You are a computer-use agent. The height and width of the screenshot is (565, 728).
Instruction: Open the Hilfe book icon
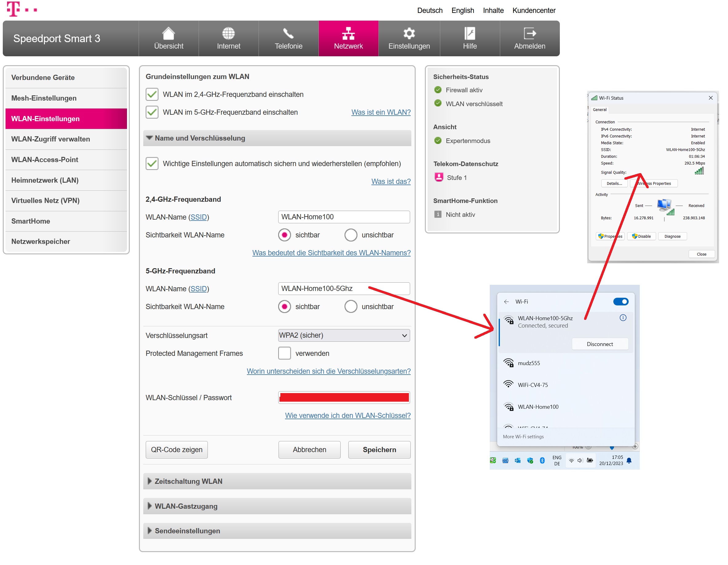[469, 34]
